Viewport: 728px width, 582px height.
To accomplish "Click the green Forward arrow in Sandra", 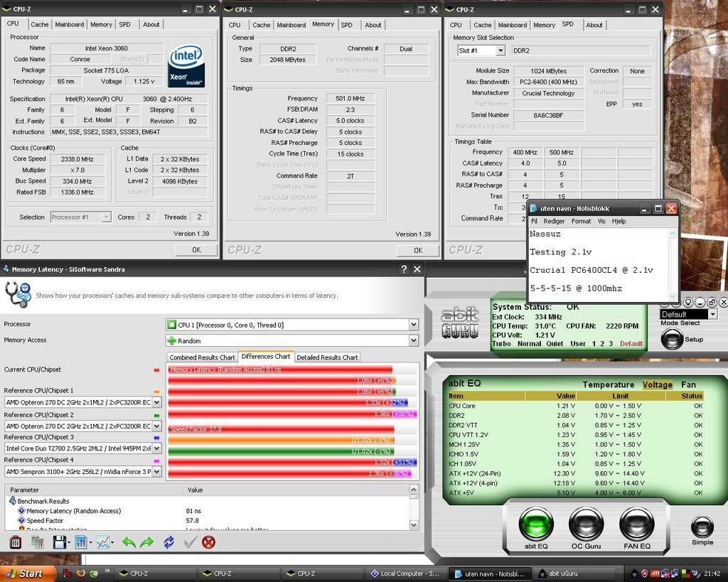I will [146, 542].
